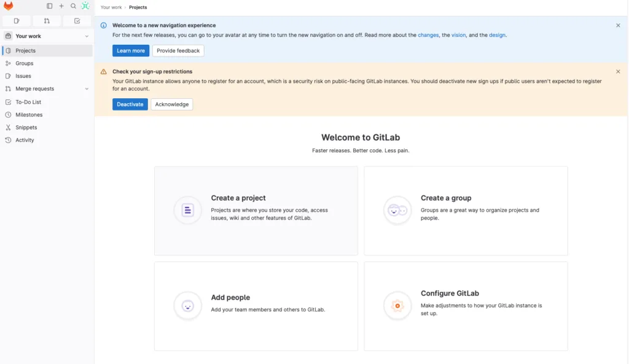
Task: Toggle the sidebar collapse icon
Action: pyautogui.click(x=50, y=6)
